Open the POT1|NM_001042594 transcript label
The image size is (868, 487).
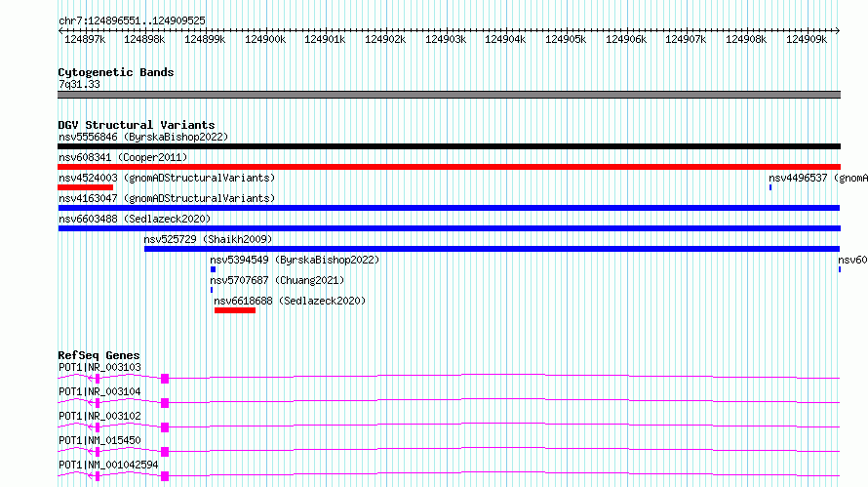tap(108, 465)
